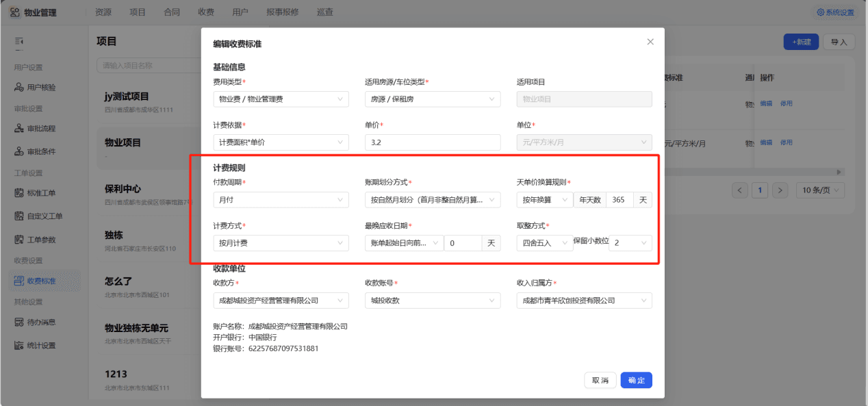Open the 收费 top menu
Viewport: 868px width, 406px height.
click(205, 12)
